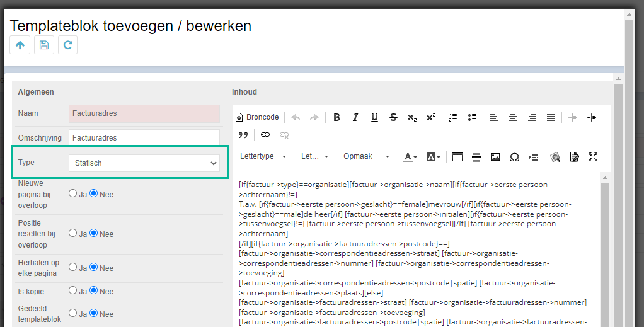644x327 pixels.
Task: Open the Let... font size dropdown
Action: pos(315,156)
